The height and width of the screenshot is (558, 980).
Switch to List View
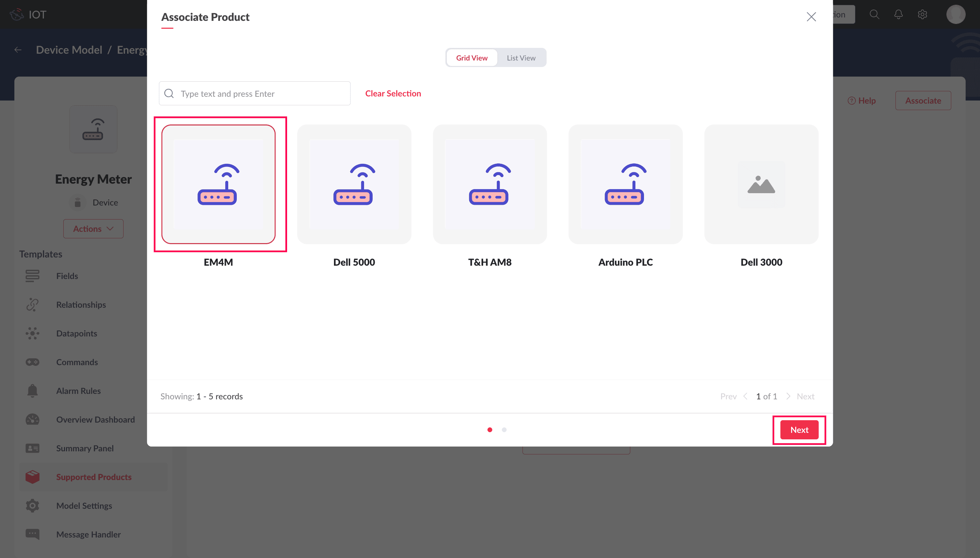click(521, 58)
